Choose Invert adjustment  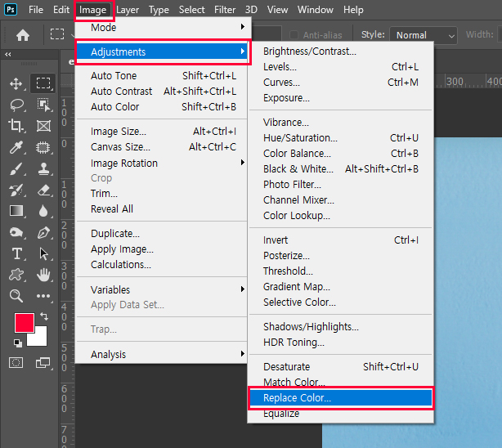(341, 240)
